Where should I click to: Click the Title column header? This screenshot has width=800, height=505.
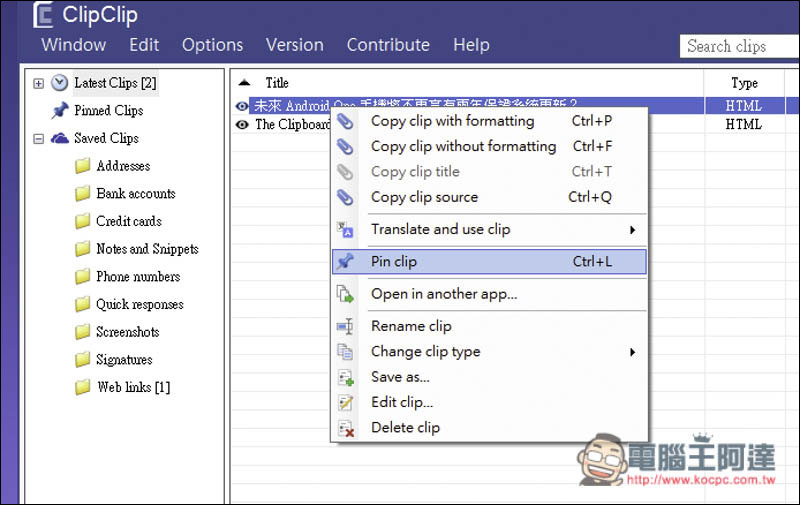click(277, 83)
